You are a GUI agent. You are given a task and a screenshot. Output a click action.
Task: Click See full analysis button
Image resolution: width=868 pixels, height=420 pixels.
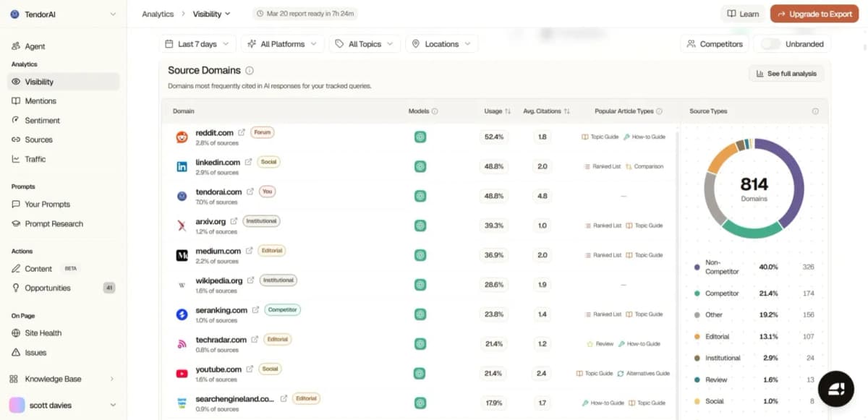pyautogui.click(x=786, y=74)
